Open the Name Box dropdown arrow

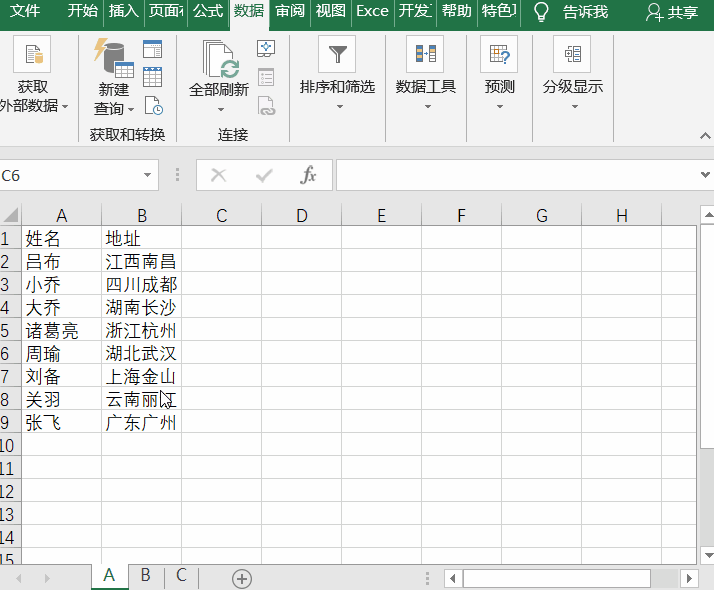coord(147,175)
